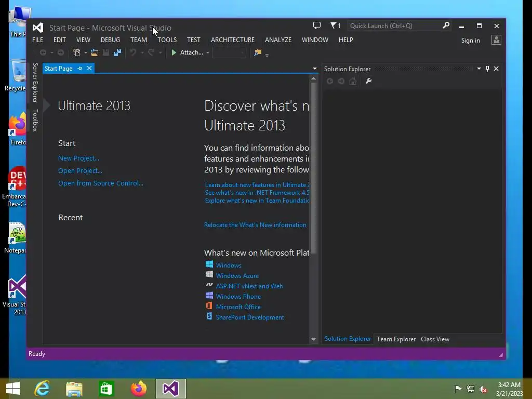Open Firefox from the Windows taskbar

pos(139,389)
